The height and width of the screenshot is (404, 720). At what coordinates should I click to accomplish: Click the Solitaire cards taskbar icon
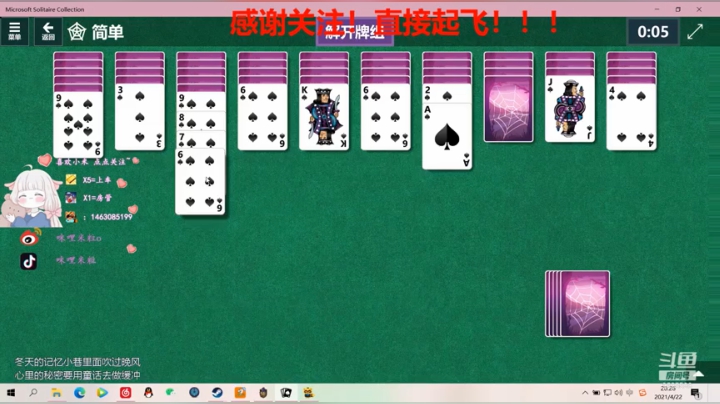(x=286, y=393)
